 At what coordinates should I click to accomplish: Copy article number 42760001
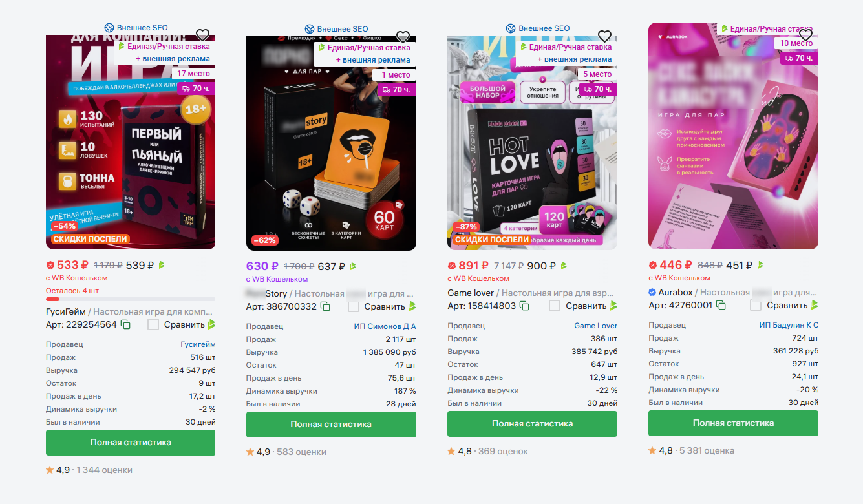tap(721, 305)
